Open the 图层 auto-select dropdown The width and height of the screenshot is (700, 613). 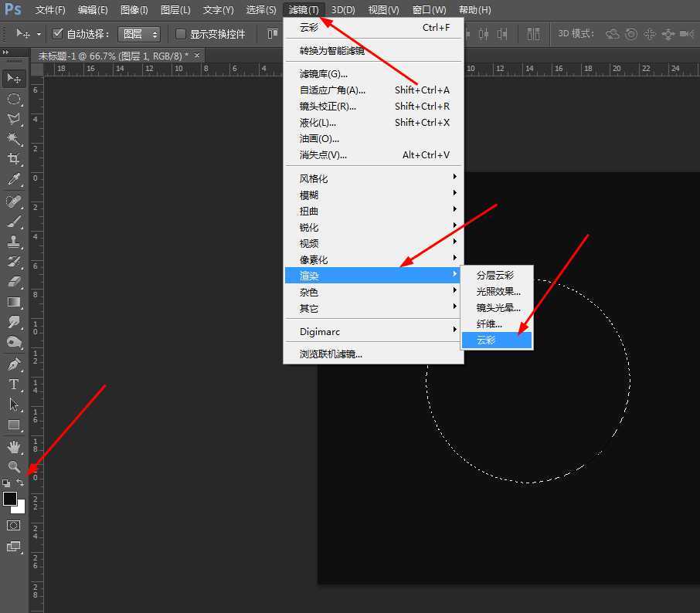139,33
